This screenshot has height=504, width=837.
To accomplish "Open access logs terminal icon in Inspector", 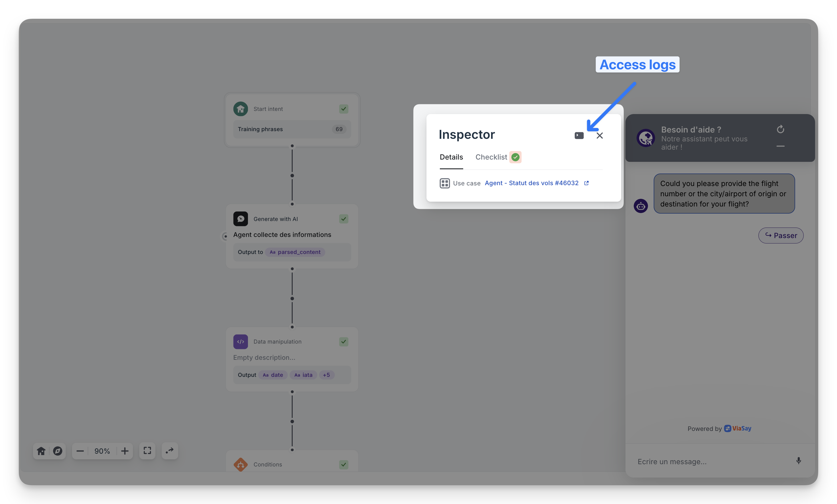I will pyautogui.click(x=579, y=135).
